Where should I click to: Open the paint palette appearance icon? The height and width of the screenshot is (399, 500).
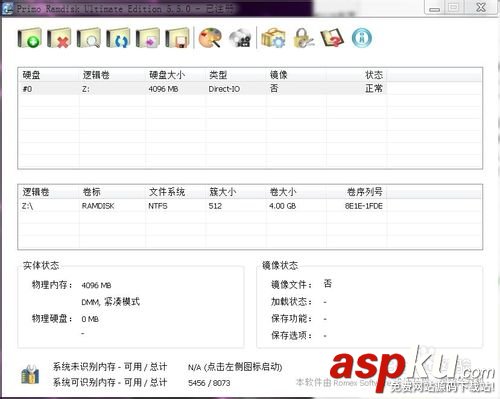[210, 38]
